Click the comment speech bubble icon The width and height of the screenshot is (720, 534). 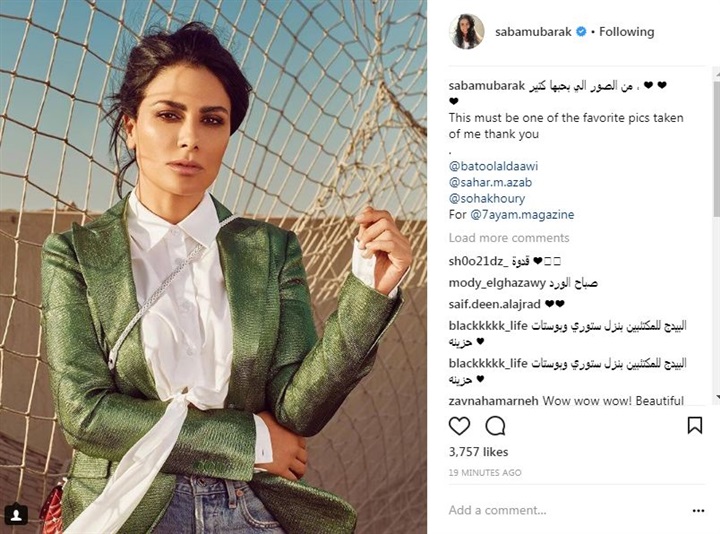click(x=495, y=426)
